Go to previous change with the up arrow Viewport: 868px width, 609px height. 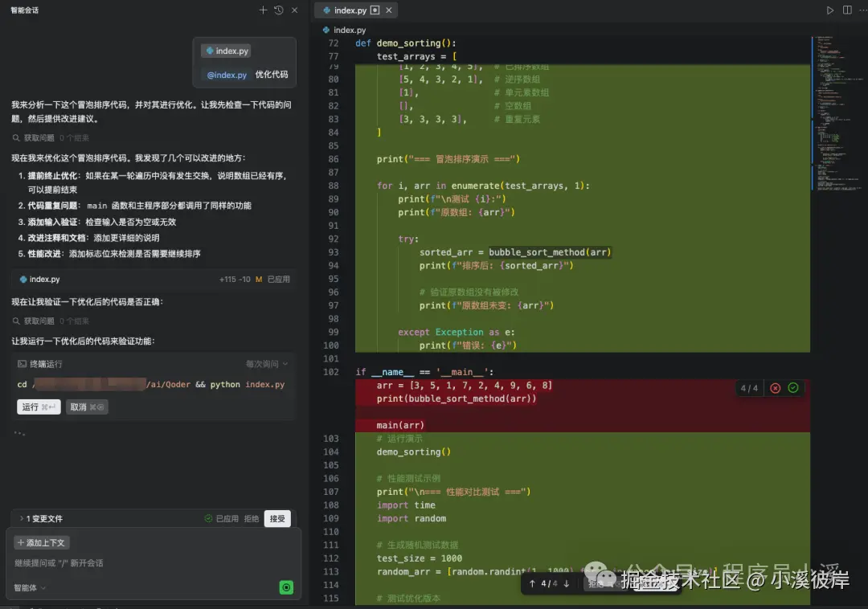[532, 583]
